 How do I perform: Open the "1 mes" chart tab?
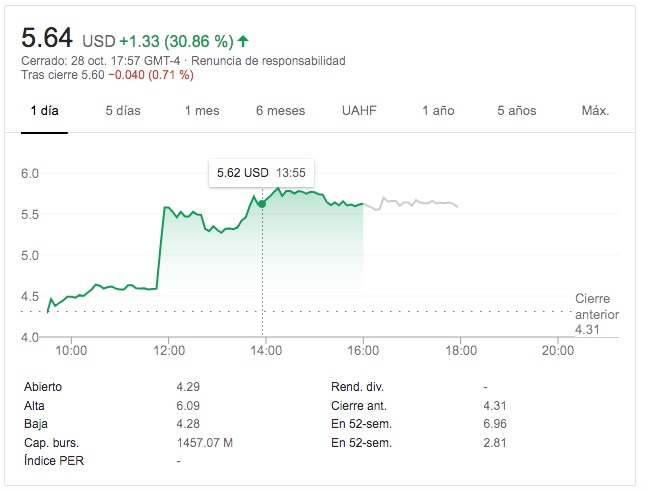tap(202, 110)
